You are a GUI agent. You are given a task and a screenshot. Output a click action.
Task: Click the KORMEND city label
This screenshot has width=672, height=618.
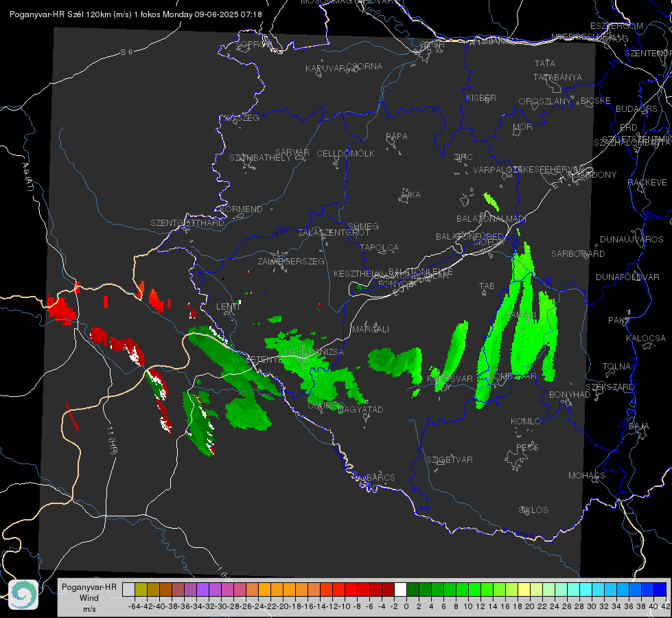click(x=240, y=209)
